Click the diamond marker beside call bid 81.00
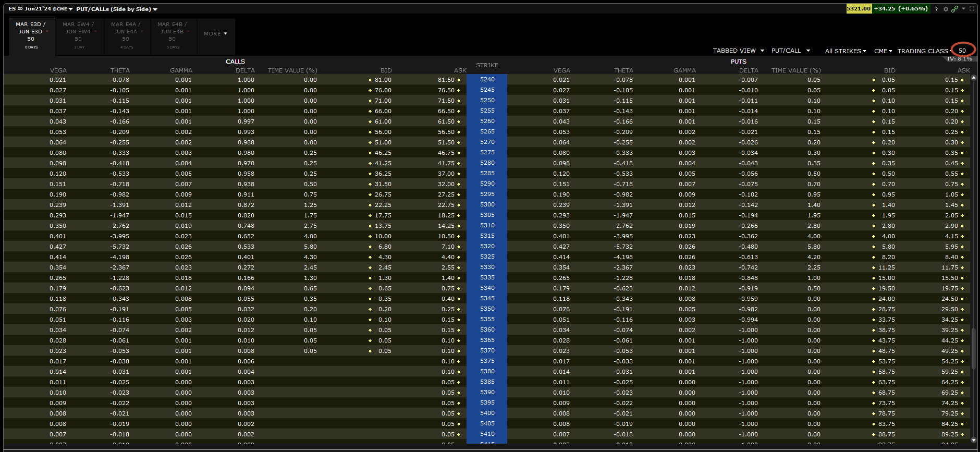 pyautogui.click(x=370, y=80)
